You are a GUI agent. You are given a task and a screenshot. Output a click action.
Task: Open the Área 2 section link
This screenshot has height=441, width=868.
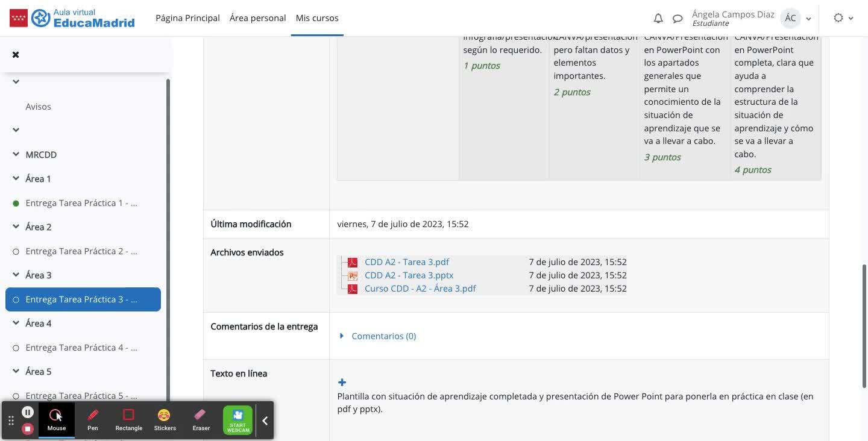click(38, 227)
